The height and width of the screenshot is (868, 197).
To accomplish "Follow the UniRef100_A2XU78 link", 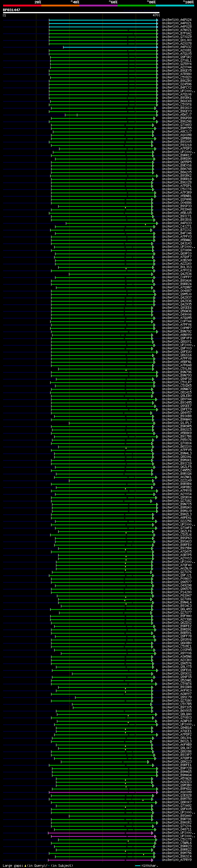I will pyautogui.click(x=176, y=43).
